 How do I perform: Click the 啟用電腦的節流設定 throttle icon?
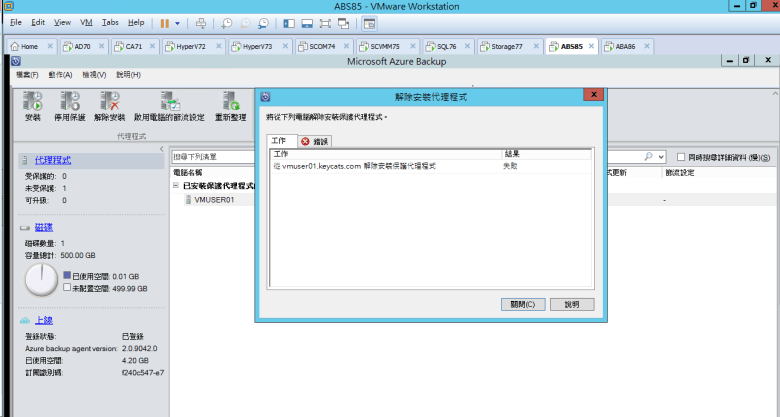(x=169, y=101)
